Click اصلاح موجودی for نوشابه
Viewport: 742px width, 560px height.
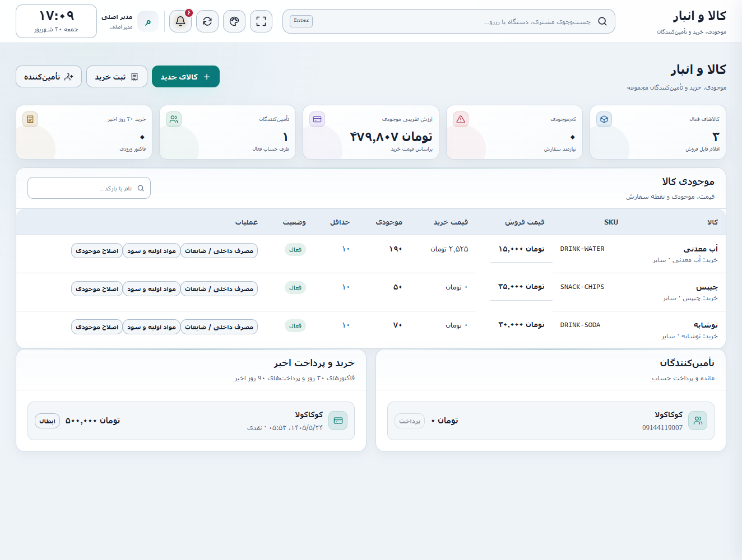point(97,327)
